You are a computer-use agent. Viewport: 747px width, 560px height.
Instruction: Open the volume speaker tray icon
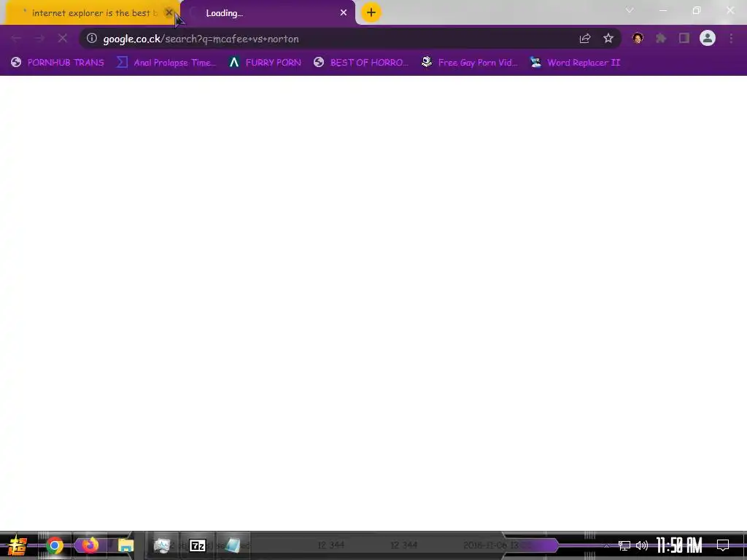point(642,545)
